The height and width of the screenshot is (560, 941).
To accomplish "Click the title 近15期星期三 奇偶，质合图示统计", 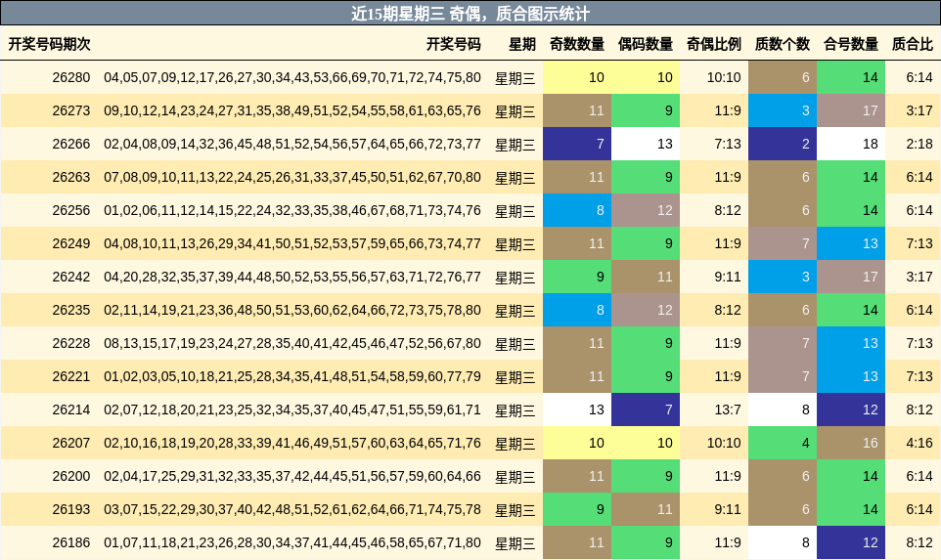I will (470, 13).
